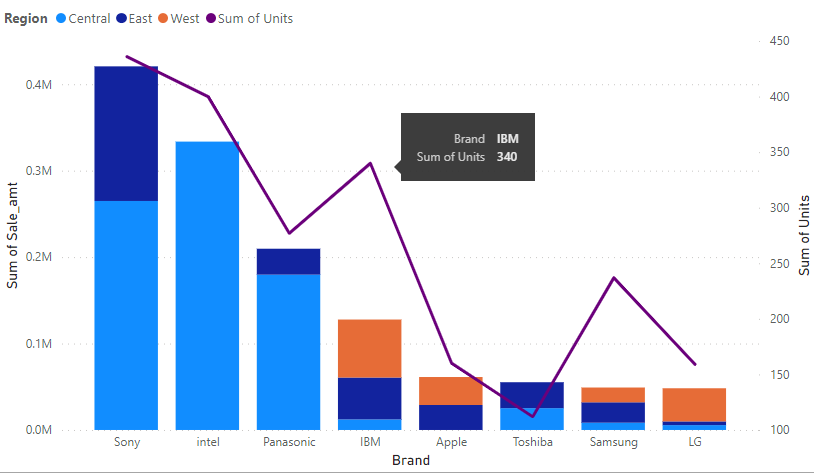
Task: Click the East legend color dot
Action: coord(121,19)
